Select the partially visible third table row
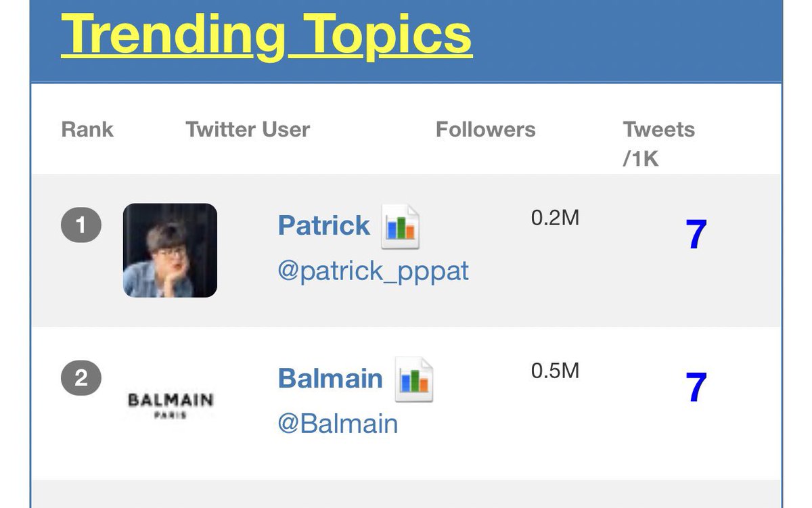Viewport: 812px width, 508px height. click(x=406, y=494)
